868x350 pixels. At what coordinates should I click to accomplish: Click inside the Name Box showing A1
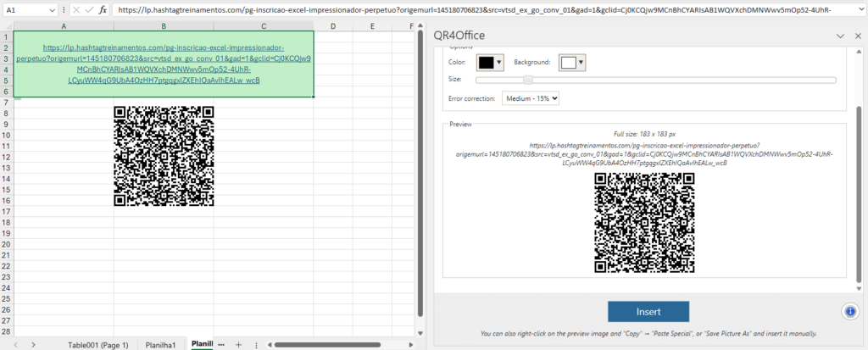pyautogui.click(x=25, y=10)
